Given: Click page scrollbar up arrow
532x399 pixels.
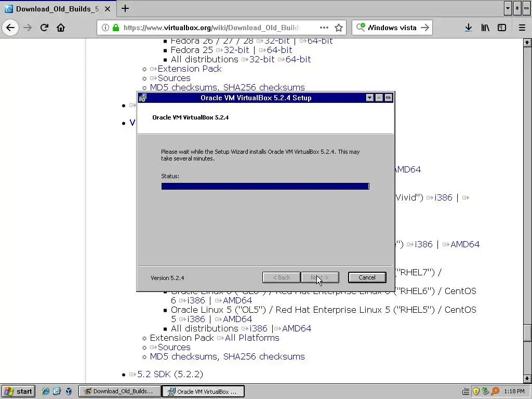Looking at the screenshot, I should click(527, 43).
